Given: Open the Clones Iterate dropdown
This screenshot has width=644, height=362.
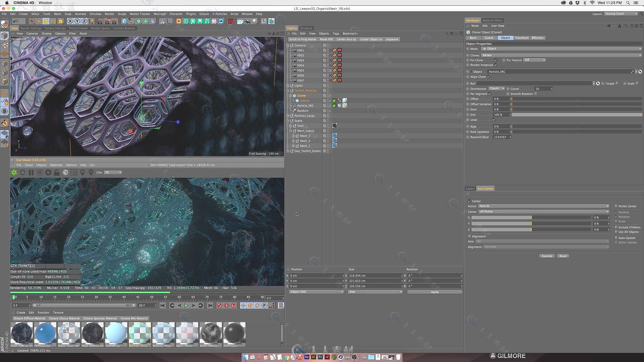Looking at the screenshot, I should point(562,55).
